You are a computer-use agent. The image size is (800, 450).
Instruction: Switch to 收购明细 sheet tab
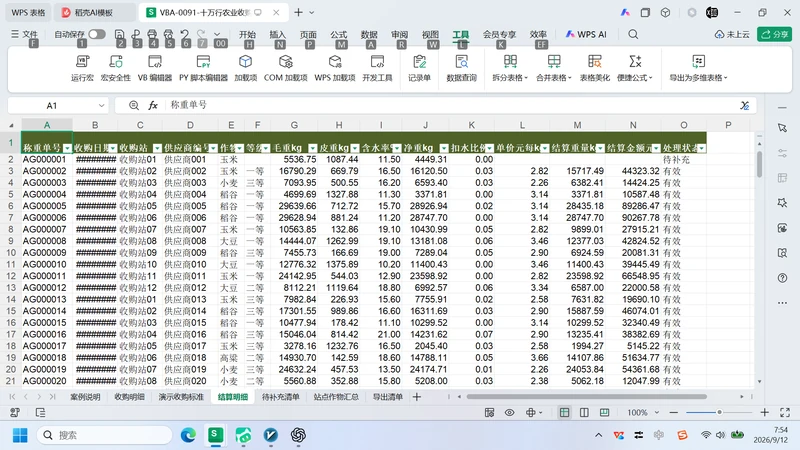pos(130,396)
